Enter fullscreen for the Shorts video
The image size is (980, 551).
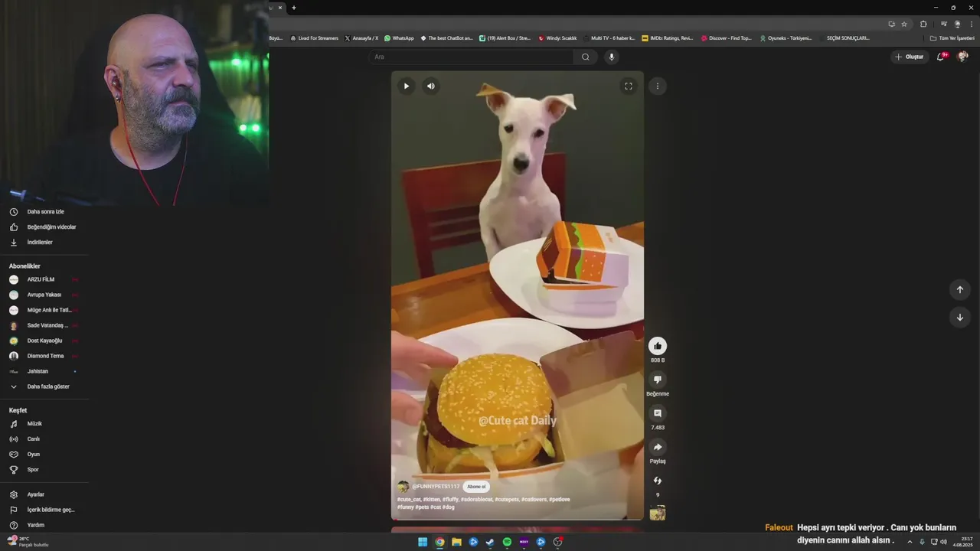(629, 86)
